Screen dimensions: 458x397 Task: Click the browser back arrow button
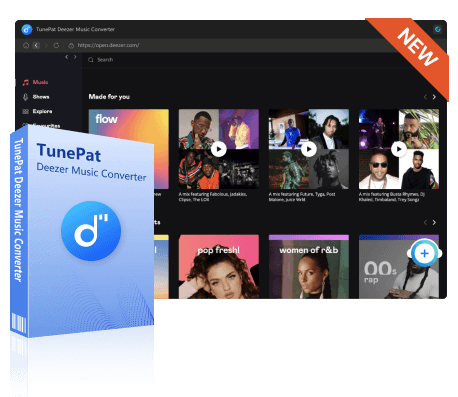(36, 45)
